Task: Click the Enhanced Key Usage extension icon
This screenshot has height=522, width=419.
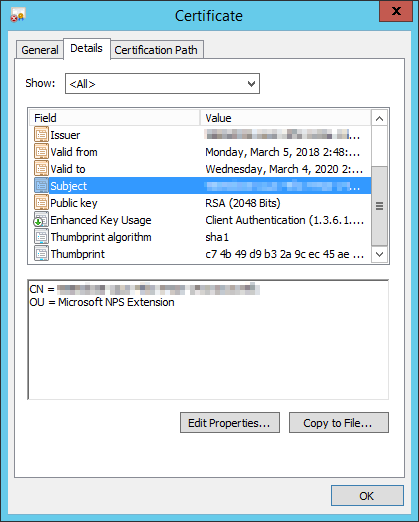Action: click(41, 220)
